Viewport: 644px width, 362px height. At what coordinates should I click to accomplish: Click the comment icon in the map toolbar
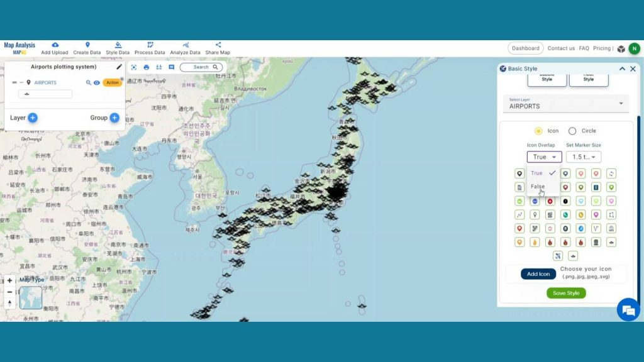pos(171,67)
